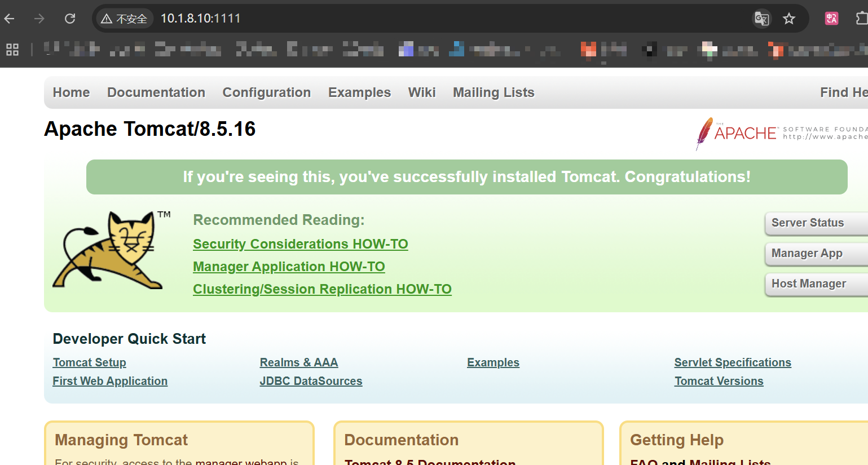Viewport: 868px width, 465px height.
Task: Open the Examples link under Quick Start
Action: click(493, 362)
